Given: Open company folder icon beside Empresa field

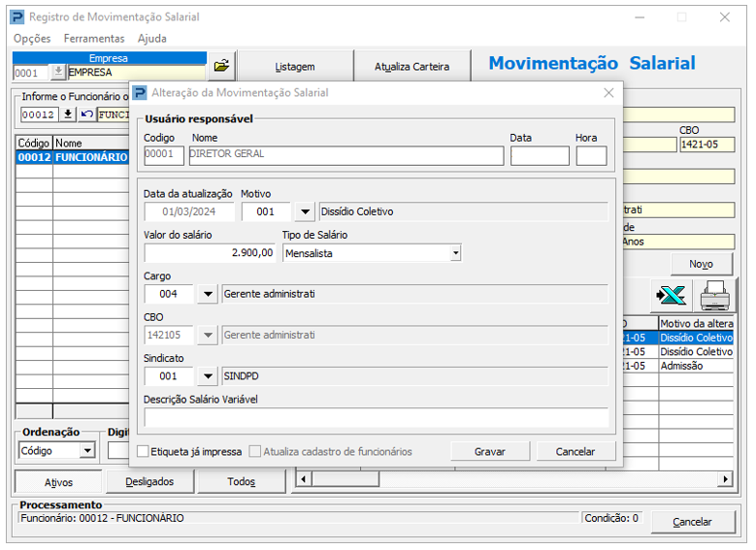Looking at the screenshot, I should click(221, 66).
